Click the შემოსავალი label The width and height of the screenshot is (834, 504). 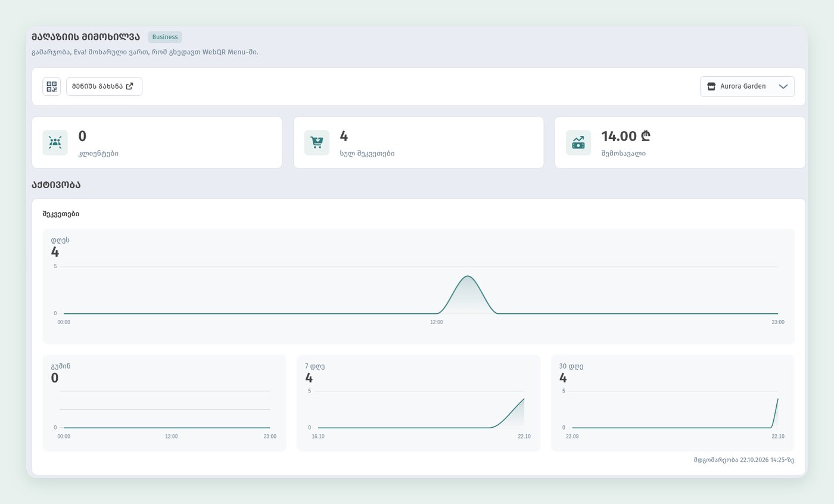pos(624,154)
